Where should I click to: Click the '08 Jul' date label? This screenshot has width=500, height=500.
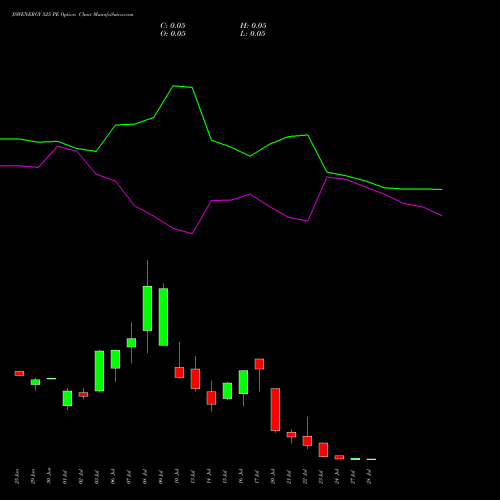145,477
